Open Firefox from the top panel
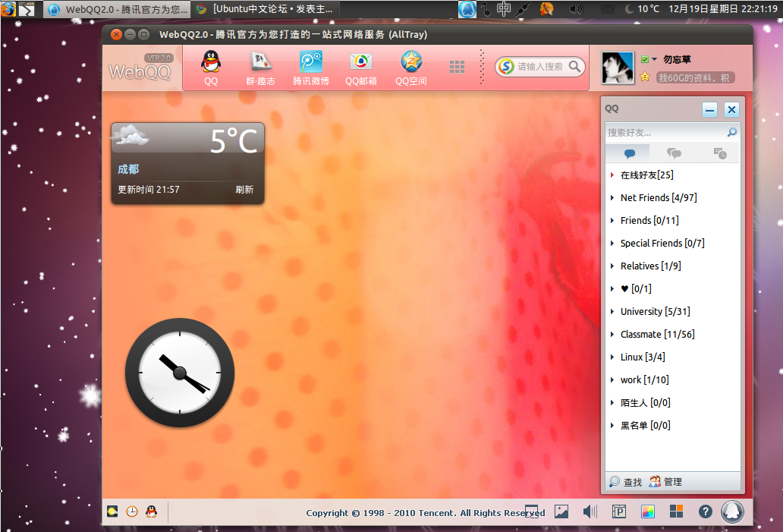The image size is (783, 532). click(8, 9)
